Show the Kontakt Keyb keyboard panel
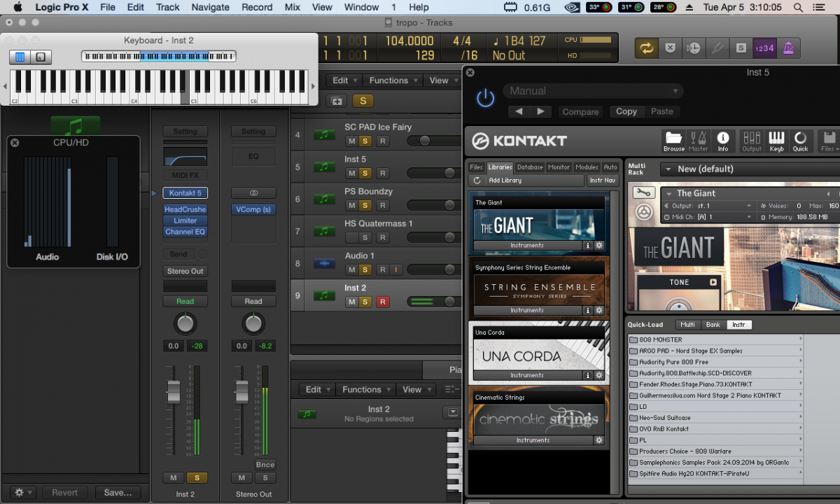840x504 pixels. click(x=776, y=141)
